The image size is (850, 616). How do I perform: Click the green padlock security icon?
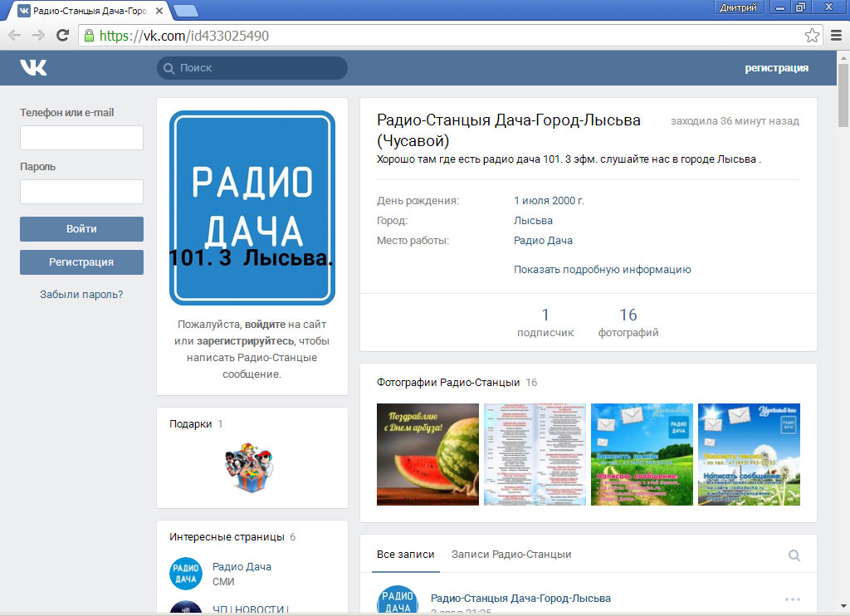click(89, 36)
